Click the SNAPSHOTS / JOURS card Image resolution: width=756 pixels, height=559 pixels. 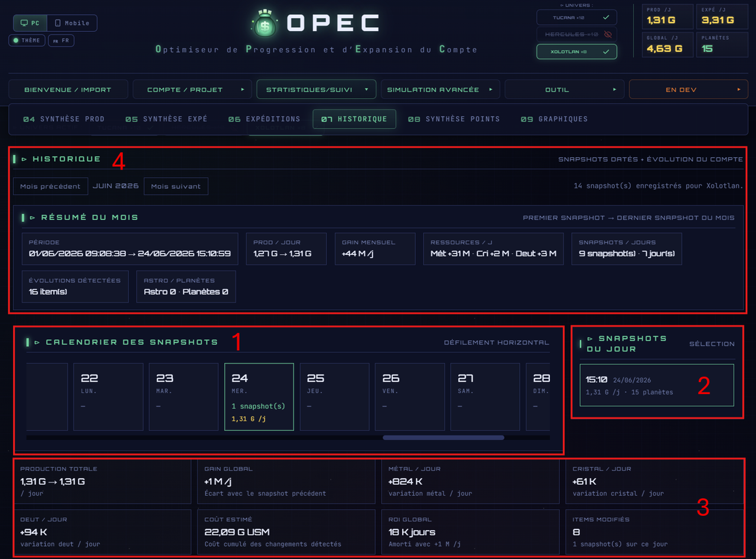click(x=627, y=249)
